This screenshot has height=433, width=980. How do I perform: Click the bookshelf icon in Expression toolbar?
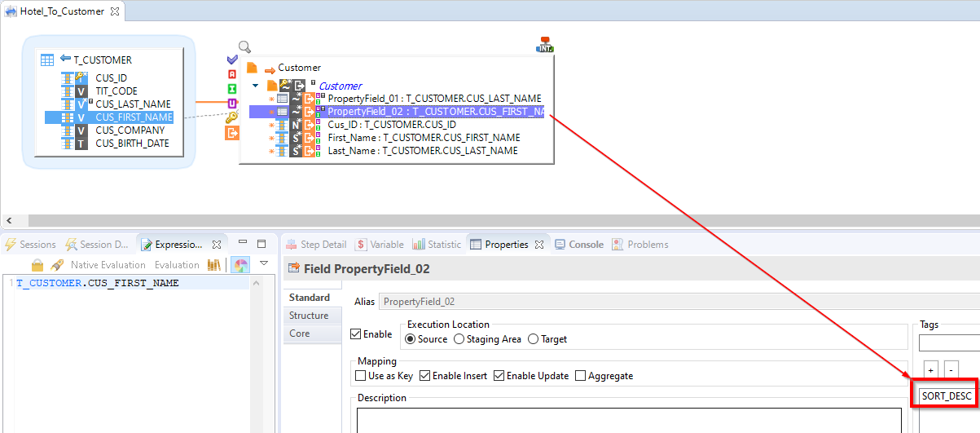214,265
